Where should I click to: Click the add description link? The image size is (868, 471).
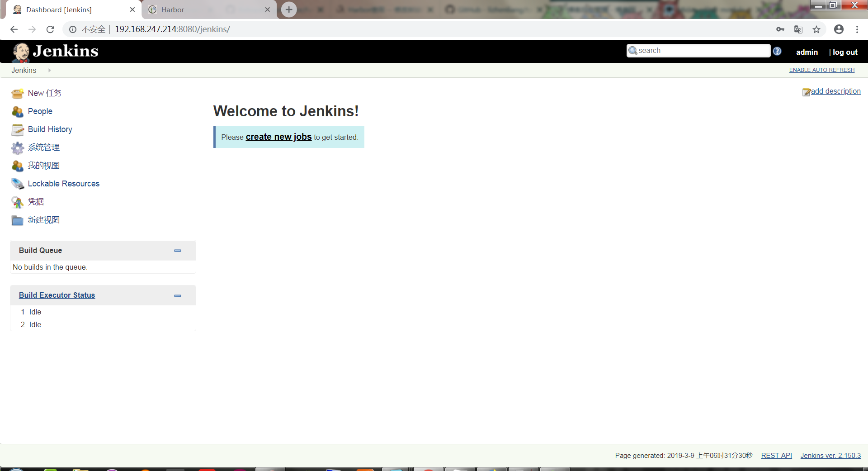click(836, 91)
